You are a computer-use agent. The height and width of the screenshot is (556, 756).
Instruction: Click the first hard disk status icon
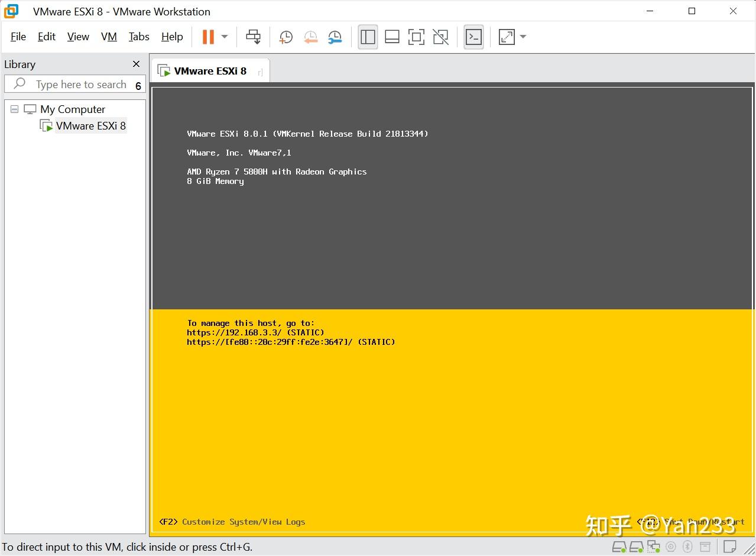619,547
